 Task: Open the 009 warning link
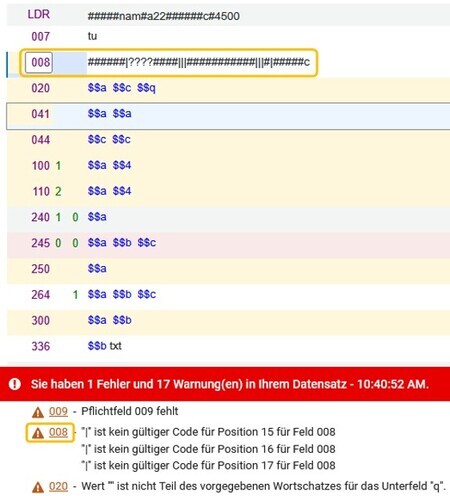(58, 411)
